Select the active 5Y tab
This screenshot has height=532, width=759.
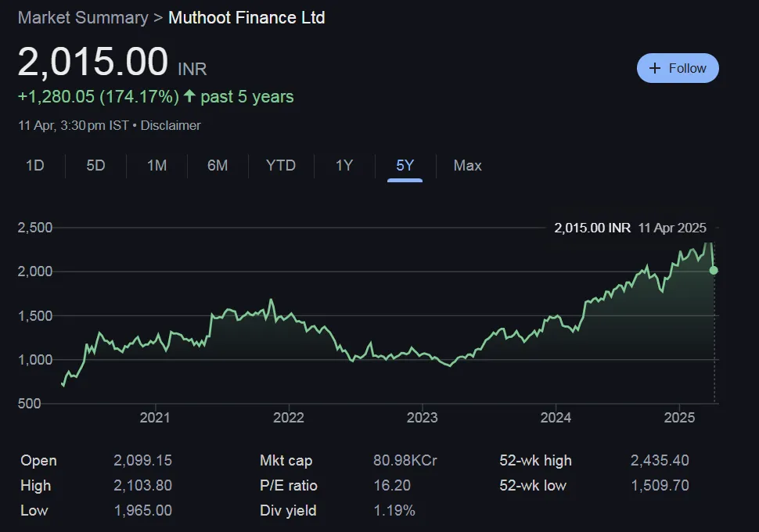(x=405, y=166)
